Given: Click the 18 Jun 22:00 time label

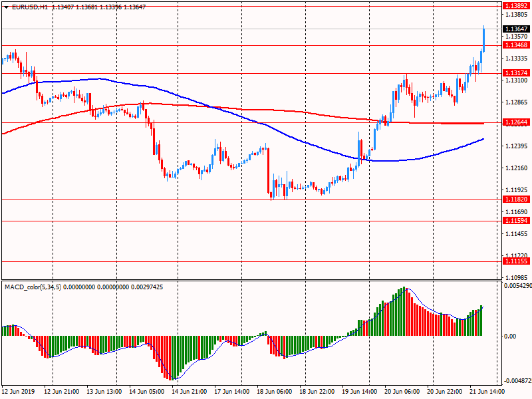Looking at the screenshot, I should (x=317, y=391).
